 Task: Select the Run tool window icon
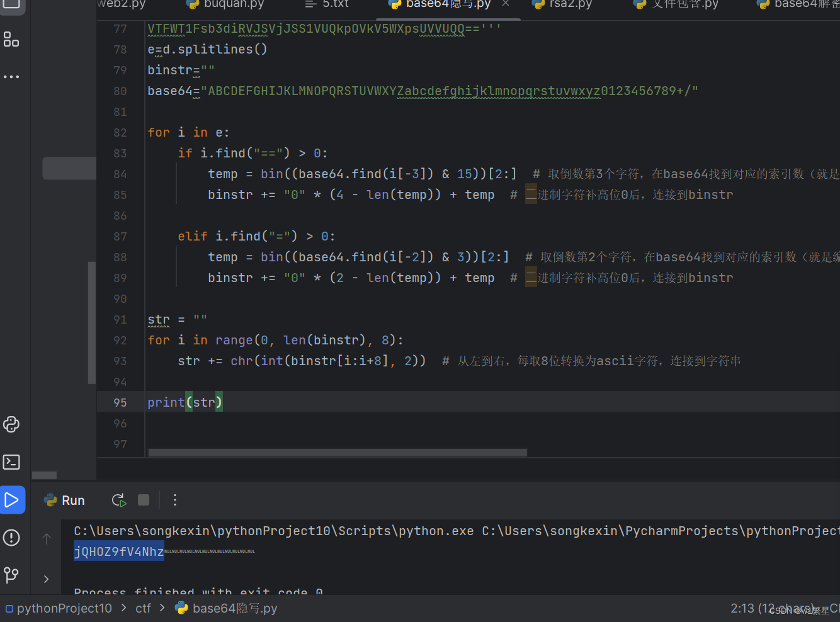13,499
